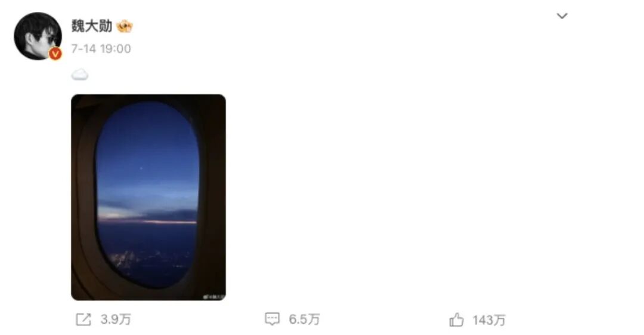Image resolution: width=644 pixels, height=335 pixels.
Task: Click the Weibo watermark on the photo
Action: [214, 297]
